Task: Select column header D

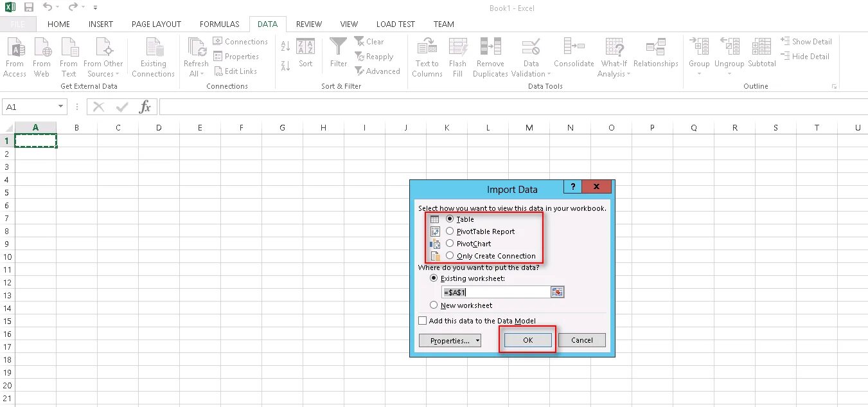Action: tap(159, 128)
